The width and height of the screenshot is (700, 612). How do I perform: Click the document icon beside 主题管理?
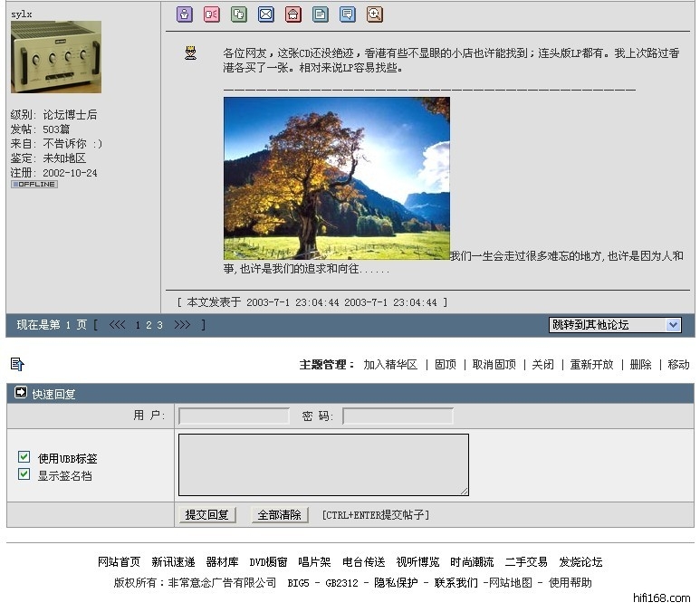coord(17,364)
